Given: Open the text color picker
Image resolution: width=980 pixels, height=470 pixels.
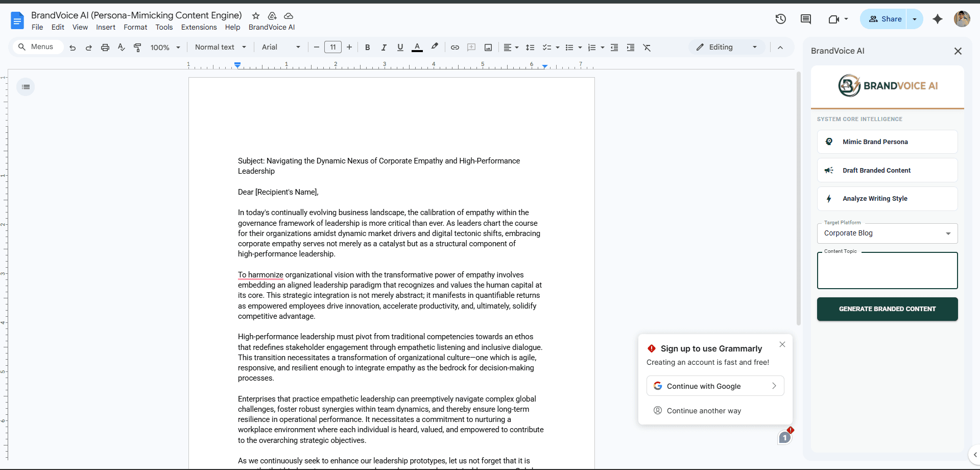Looking at the screenshot, I should (417, 48).
